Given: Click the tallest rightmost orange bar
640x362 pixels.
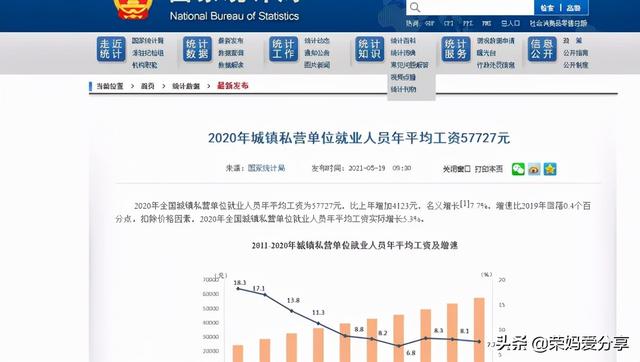Looking at the screenshot, I should coord(479,330).
